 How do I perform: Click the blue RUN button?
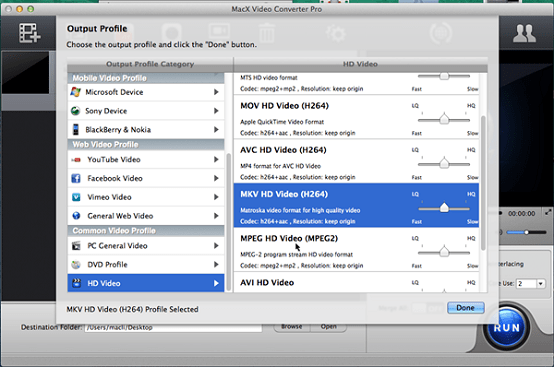[x=506, y=327]
